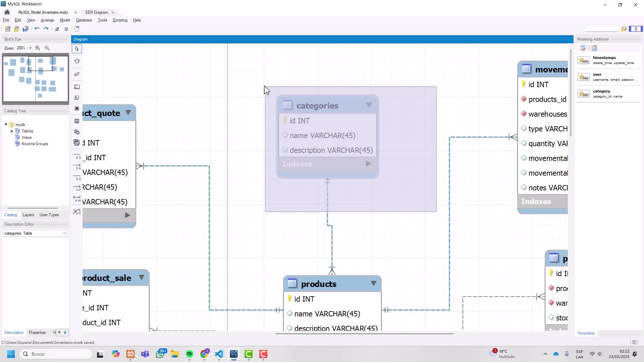This screenshot has width=644, height=362.
Task: Click the new table template icon
Action: tap(594, 48)
